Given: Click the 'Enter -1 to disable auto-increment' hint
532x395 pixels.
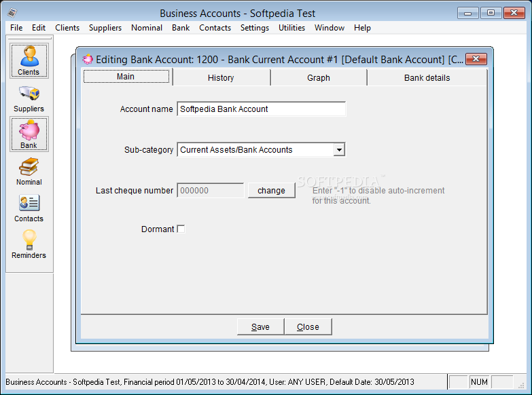Looking at the screenshot, I should click(378, 195).
